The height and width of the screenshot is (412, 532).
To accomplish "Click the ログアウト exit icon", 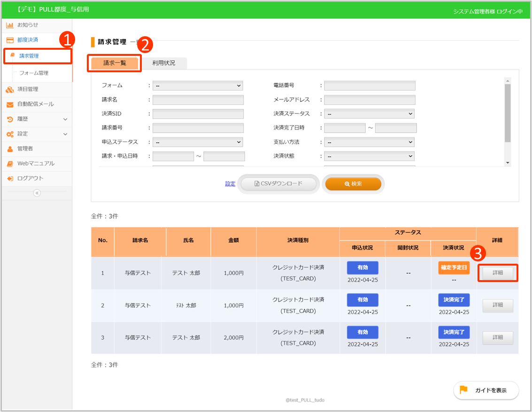I will pos(10,179).
